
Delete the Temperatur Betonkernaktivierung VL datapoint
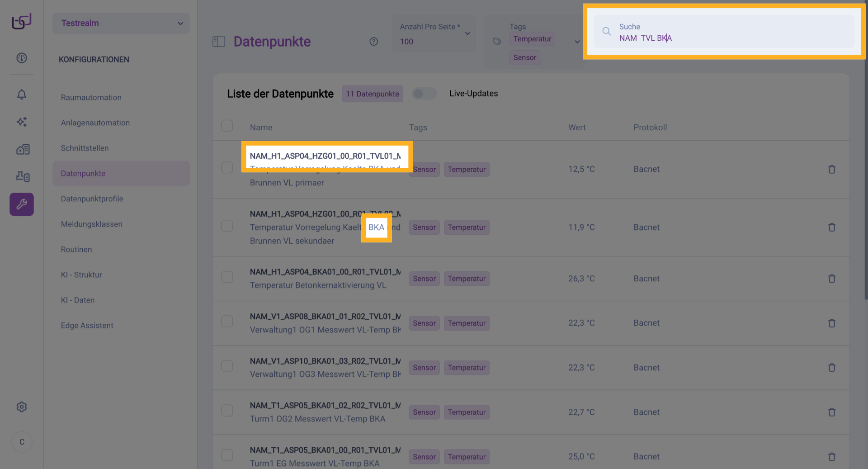click(x=831, y=279)
